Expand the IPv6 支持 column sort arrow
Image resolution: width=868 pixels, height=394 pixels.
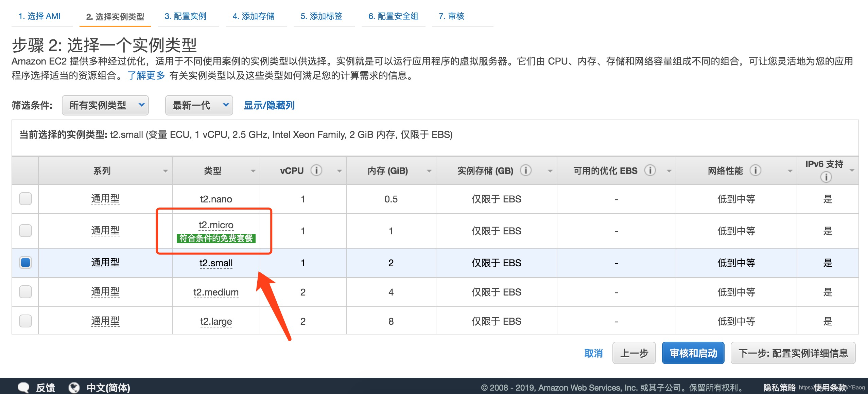[x=852, y=171]
